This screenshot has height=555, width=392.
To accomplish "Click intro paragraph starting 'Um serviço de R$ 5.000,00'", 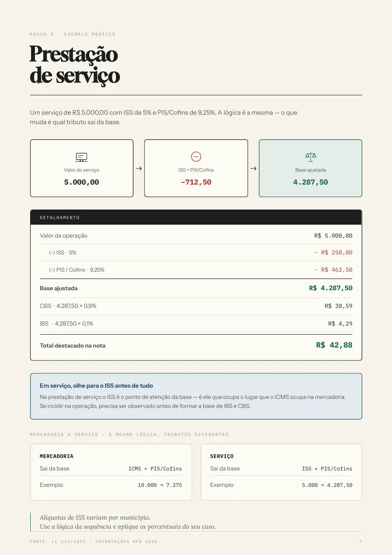I will 163,117.
